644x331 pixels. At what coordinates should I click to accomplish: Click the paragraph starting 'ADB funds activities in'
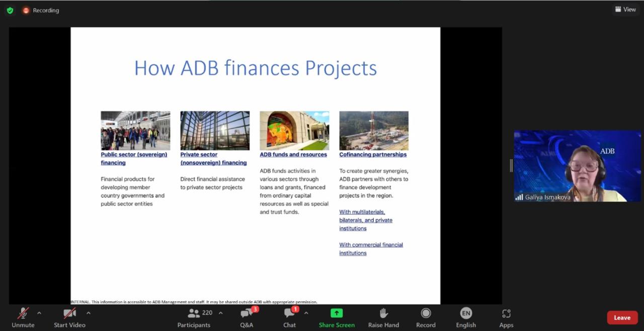coord(294,191)
